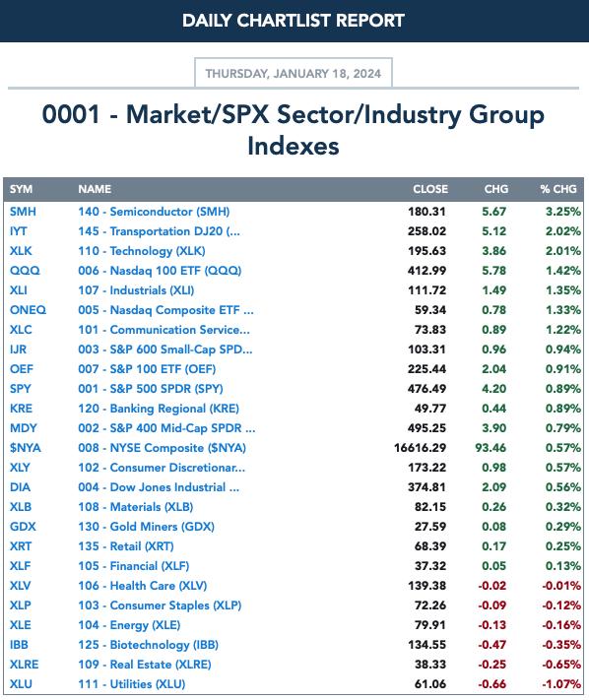The image size is (589, 700).
Task: Click the XRT symbol
Action: (21, 546)
